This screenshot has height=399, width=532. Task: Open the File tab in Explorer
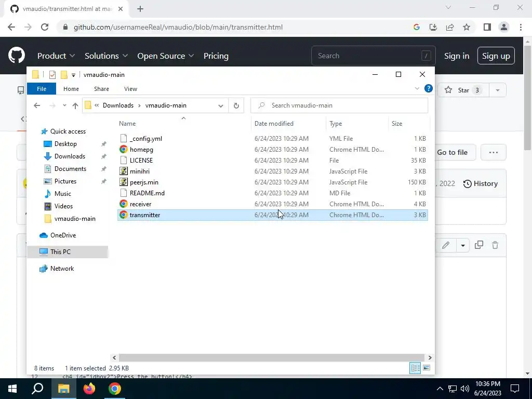(42, 88)
